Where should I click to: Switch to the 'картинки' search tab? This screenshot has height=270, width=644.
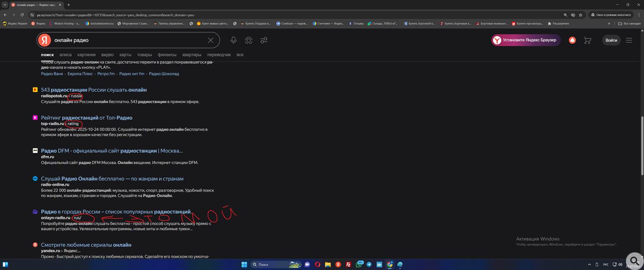[86, 55]
